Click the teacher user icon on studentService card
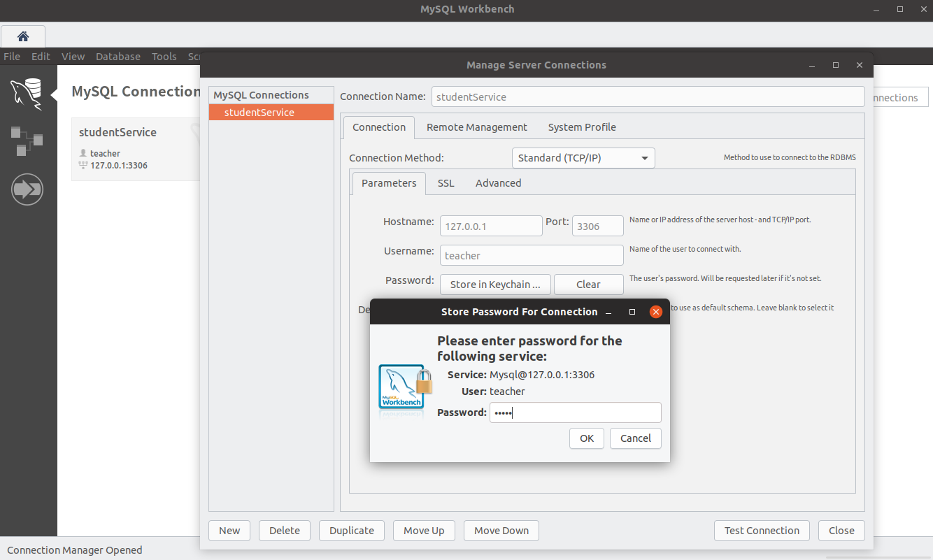933x560 pixels. click(85, 153)
